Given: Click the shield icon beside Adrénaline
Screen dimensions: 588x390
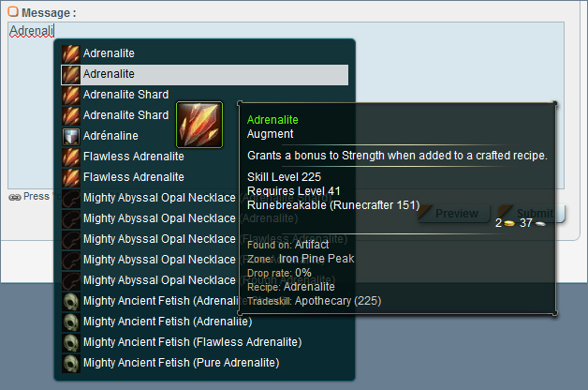Looking at the screenshot, I should point(71,136).
